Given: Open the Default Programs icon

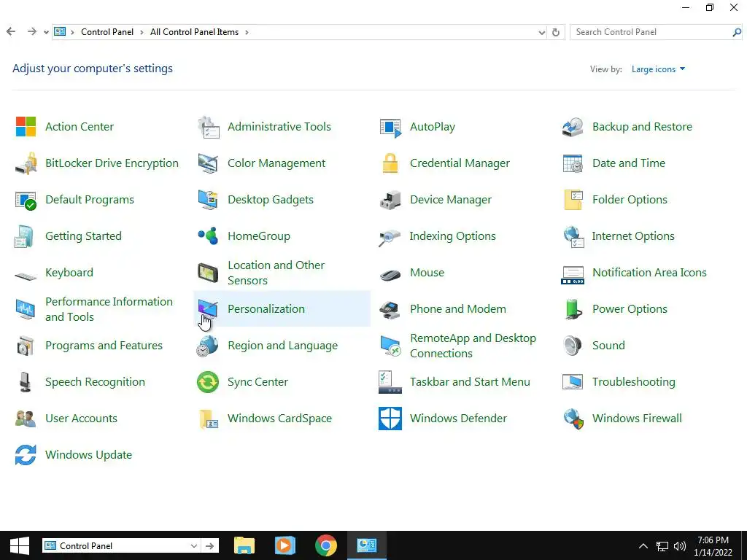Looking at the screenshot, I should point(26,201).
